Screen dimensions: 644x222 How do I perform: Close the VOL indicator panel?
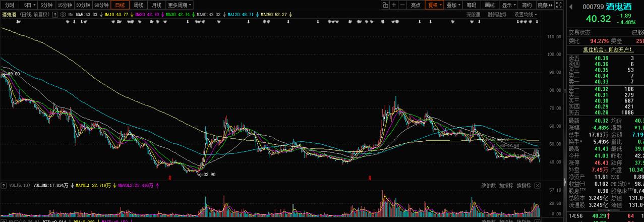click(537, 186)
